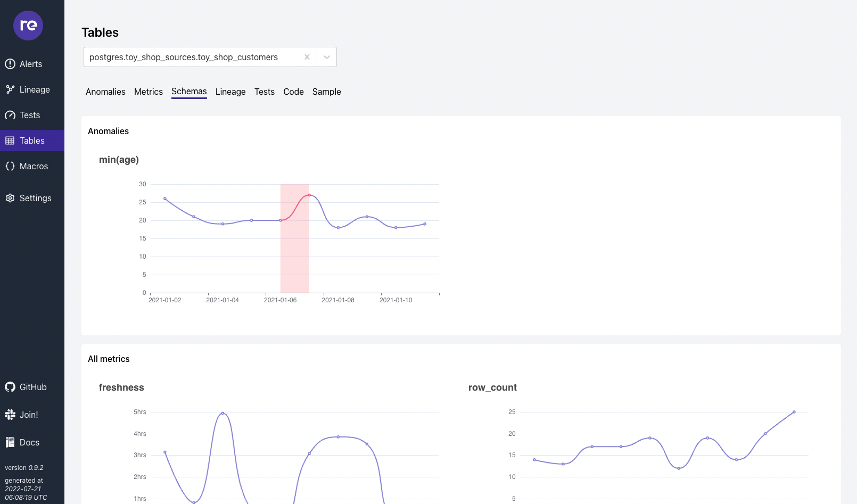Click the row_count chart title

[x=492, y=387]
